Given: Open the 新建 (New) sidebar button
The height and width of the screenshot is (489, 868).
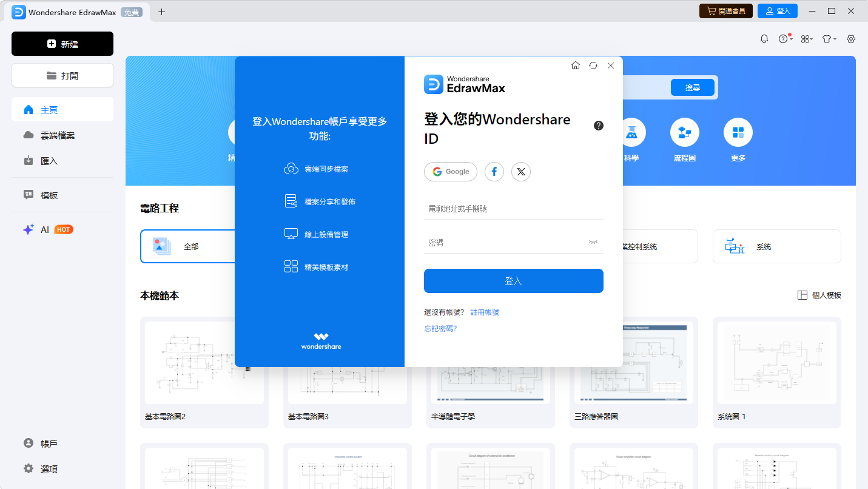Looking at the screenshot, I should [x=62, y=43].
